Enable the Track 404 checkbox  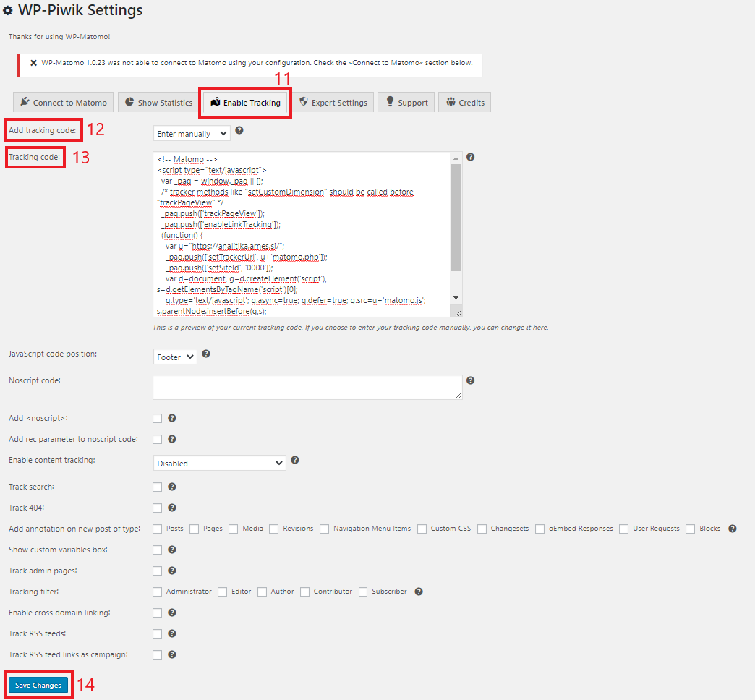click(x=158, y=508)
